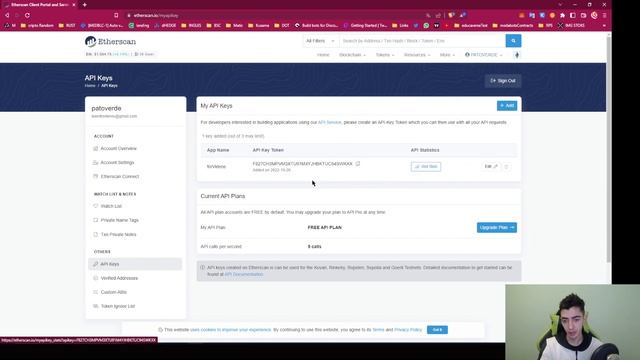Add a new API key
Image resolution: width=640 pixels, height=360 pixels.
point(507,106)
